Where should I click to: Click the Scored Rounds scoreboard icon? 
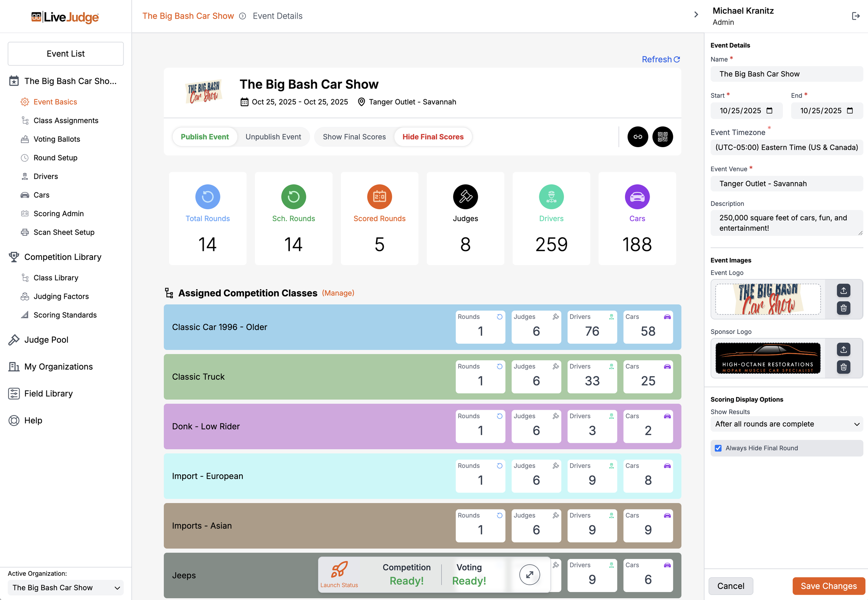379,197
